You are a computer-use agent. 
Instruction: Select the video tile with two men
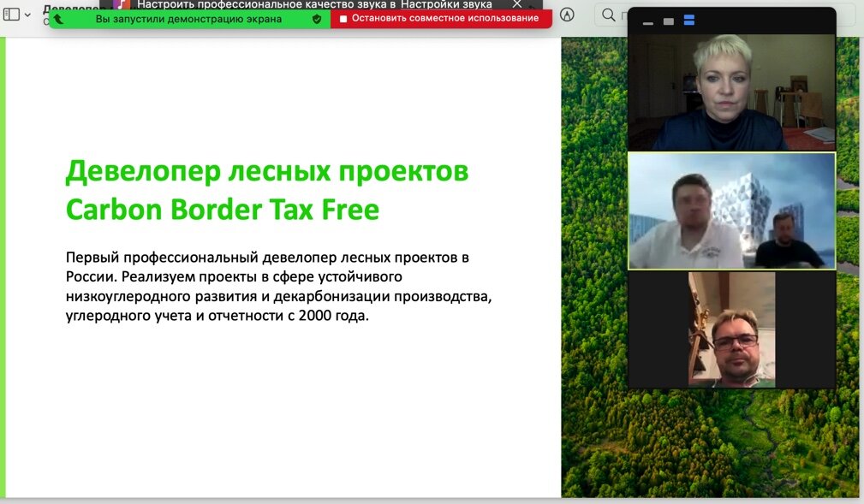[x=732, y=211]
